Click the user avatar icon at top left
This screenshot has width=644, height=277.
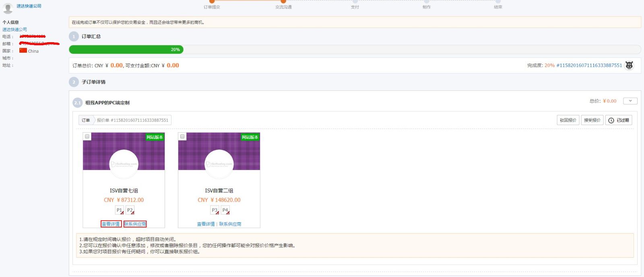pos(8,8)
